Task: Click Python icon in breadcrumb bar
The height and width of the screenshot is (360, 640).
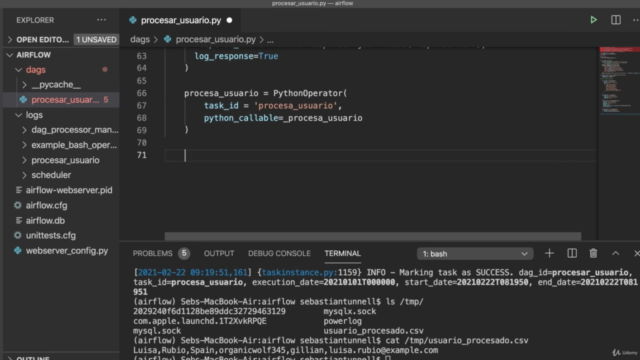Action: (x=167, y=40)
